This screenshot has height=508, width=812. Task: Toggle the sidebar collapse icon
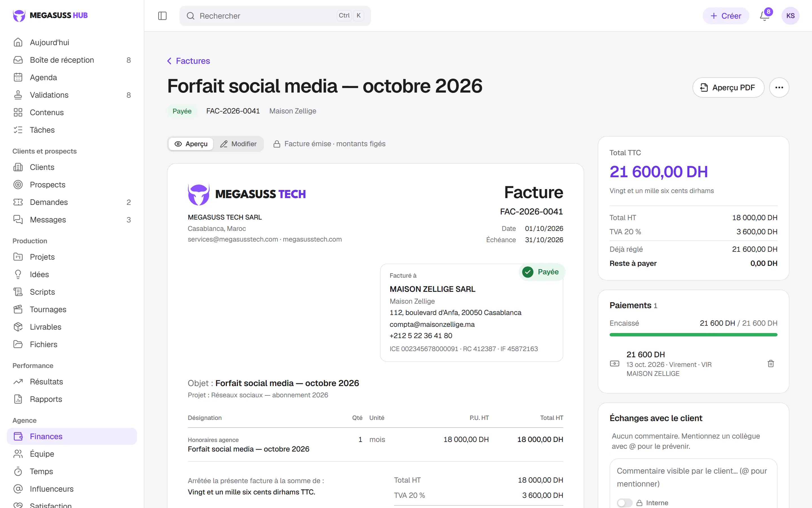coord(162,16)
